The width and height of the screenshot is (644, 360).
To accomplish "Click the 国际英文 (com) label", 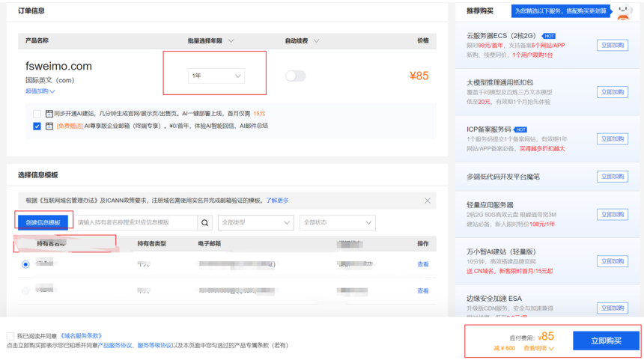I will (x=49, y=80).
